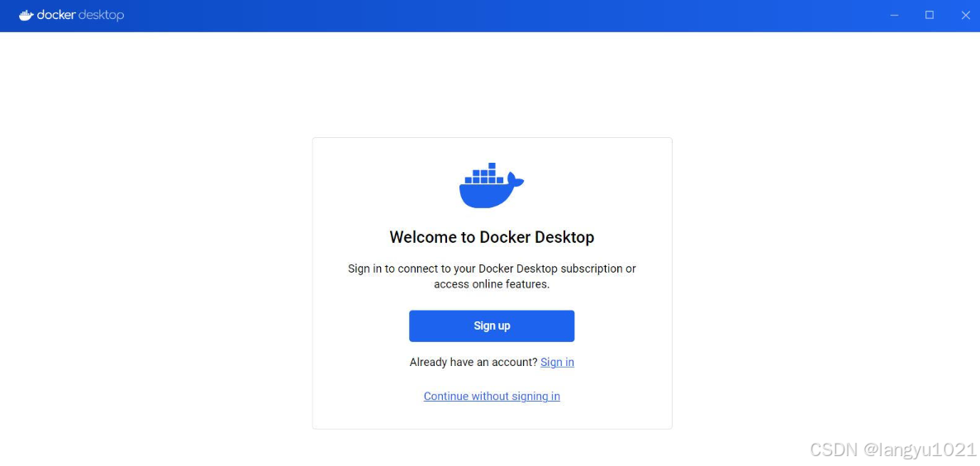Screen dimensions: 980x466
Task: Maximize the Docker Desktop window
Action: click(930, 16)
